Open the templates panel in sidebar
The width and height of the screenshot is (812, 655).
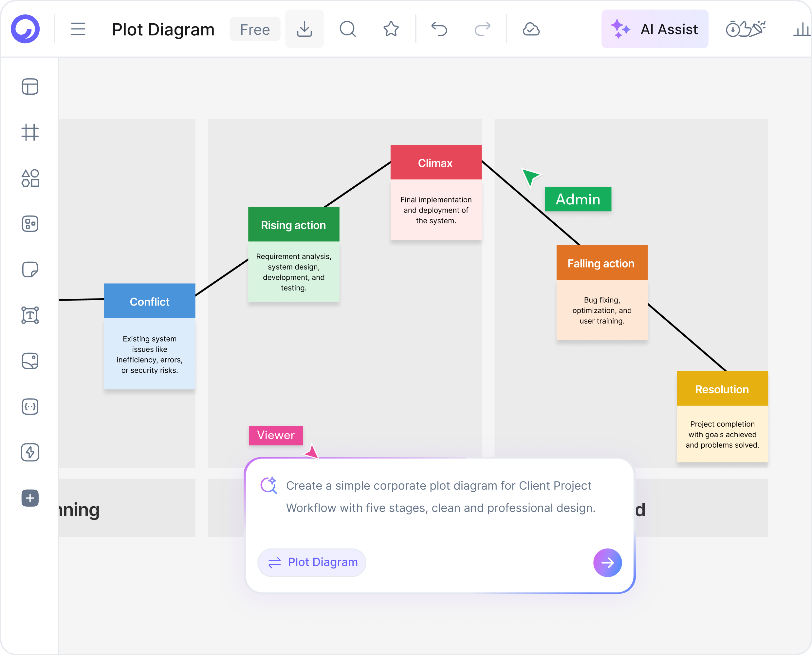[x=30, y=86]
